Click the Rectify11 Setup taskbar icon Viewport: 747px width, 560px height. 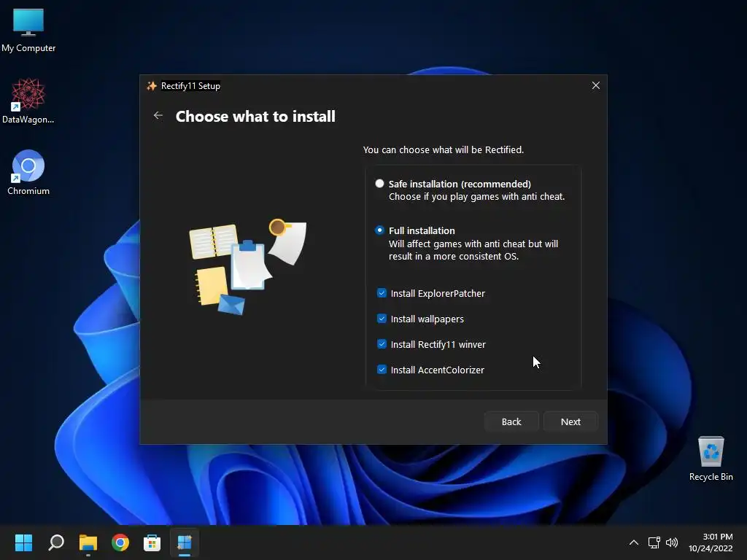click(x=185, y=542)
